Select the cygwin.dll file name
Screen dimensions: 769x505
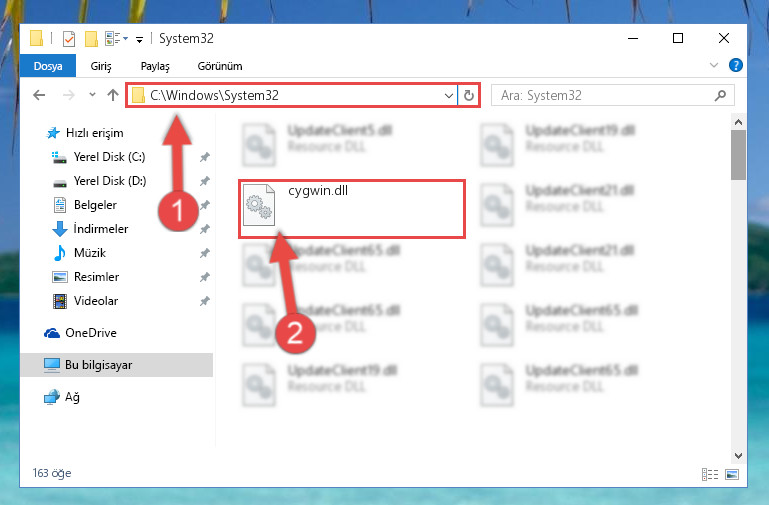(318, 191)
